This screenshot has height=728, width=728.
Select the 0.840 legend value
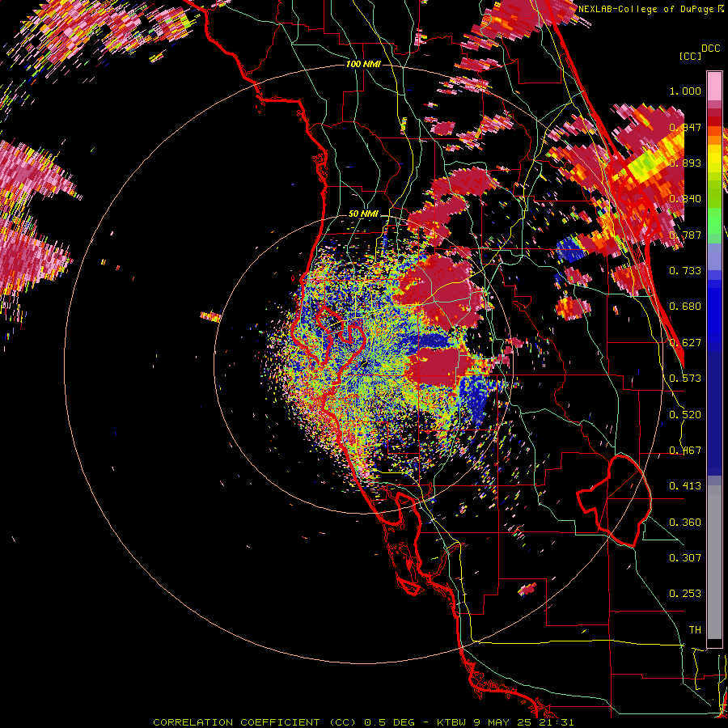tap(685, 199)
